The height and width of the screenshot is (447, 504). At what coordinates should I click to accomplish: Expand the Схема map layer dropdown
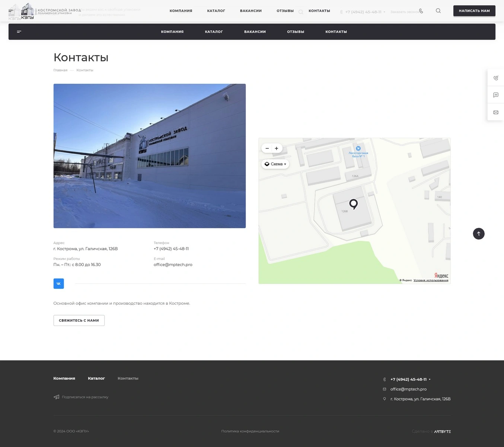tap(275, 164)
